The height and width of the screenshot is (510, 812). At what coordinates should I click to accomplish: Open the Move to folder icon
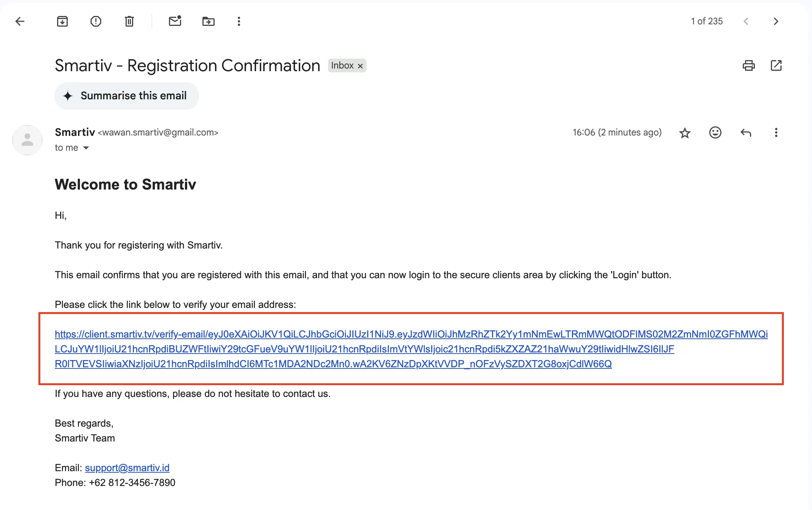[209, 21]
